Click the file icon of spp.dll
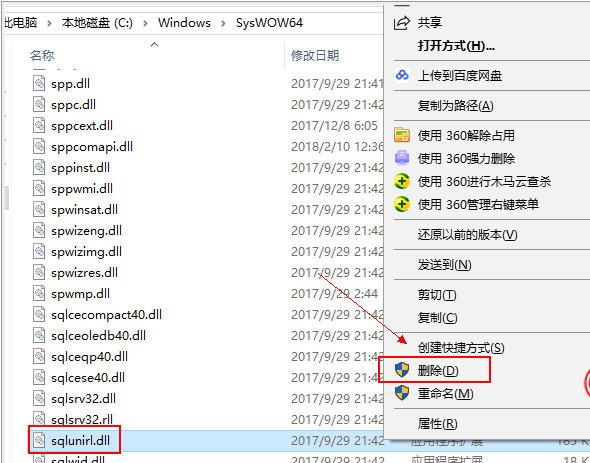The width and height of the screenshot is (590, 463). tap(39, 83)
